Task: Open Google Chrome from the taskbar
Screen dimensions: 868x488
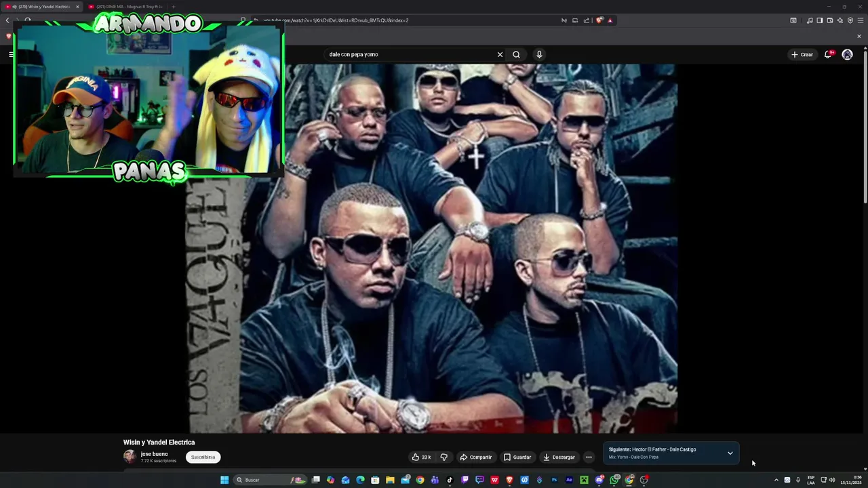Action: tap(420, 480)
